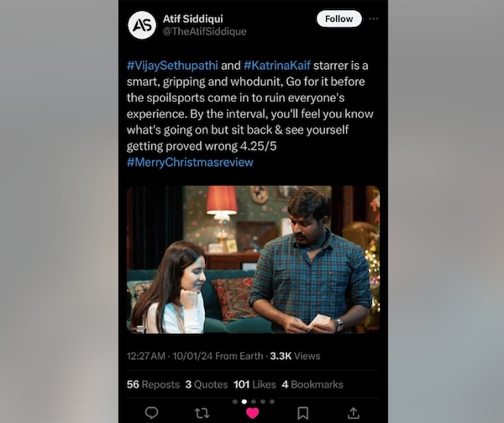
Task: Open the three-dot more options menu
Action: [x=373, y=19]
